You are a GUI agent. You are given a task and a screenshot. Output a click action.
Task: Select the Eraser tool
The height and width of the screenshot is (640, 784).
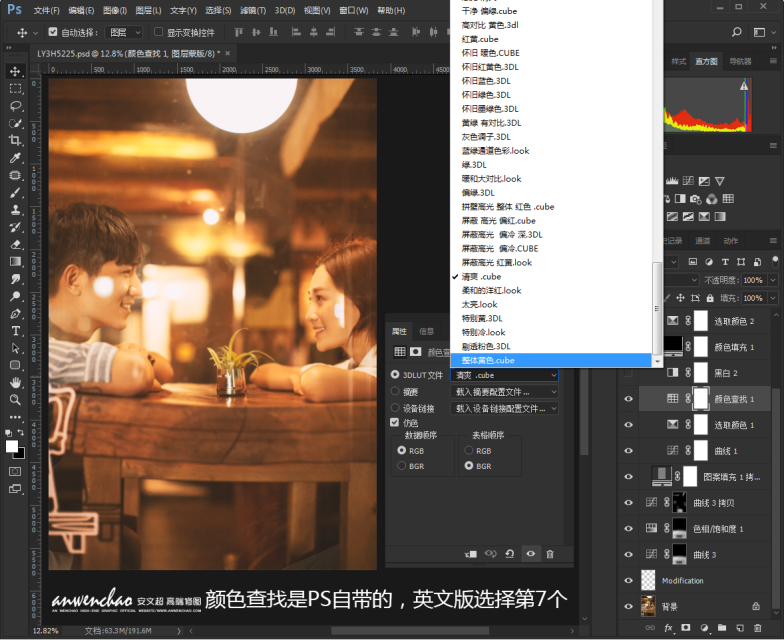(x=16, y=244)
